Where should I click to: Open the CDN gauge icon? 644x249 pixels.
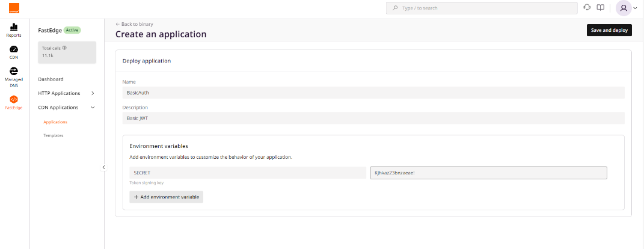tap(14, 49)
